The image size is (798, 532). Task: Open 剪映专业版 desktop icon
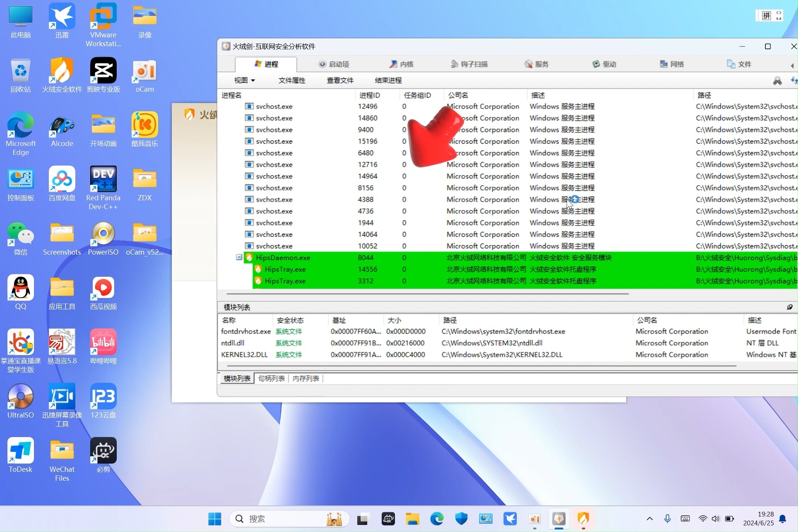tap(103, 75)
